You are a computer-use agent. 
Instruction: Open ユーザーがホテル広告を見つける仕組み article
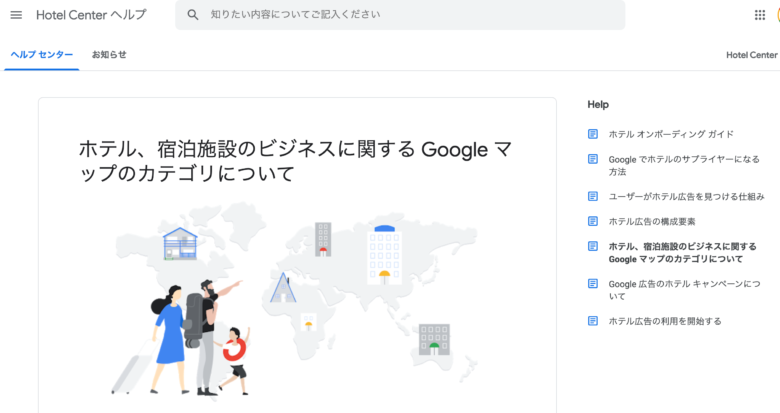[x=686, y=197]
